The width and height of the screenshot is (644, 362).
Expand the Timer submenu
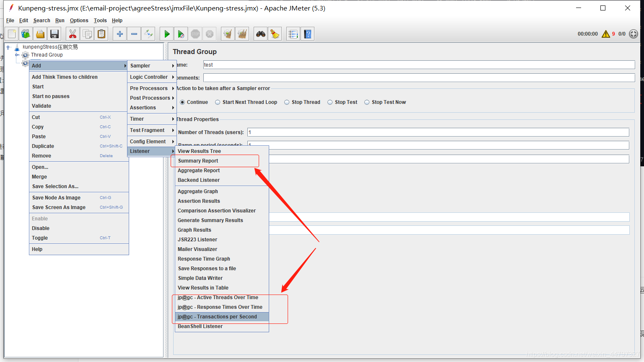click(x=152, y=119)
